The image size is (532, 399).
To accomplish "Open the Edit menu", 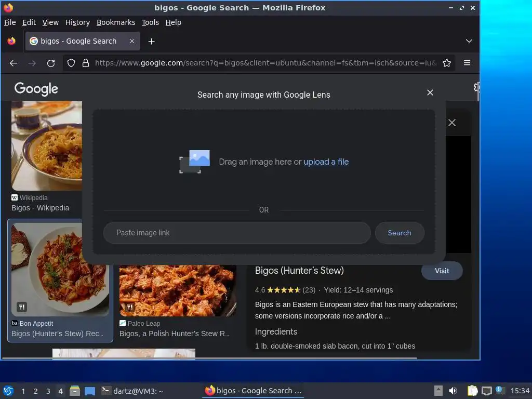I will pos(29,22).
